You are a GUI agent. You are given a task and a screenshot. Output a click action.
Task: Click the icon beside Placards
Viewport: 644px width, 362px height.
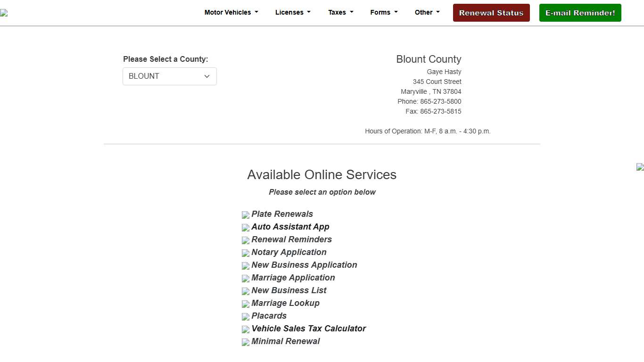point(246,317)
